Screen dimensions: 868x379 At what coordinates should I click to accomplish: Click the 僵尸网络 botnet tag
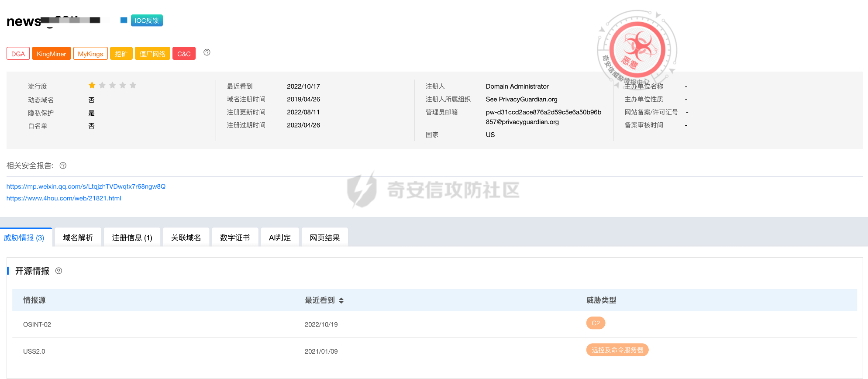pyautogui.click(x=152, y=54)
